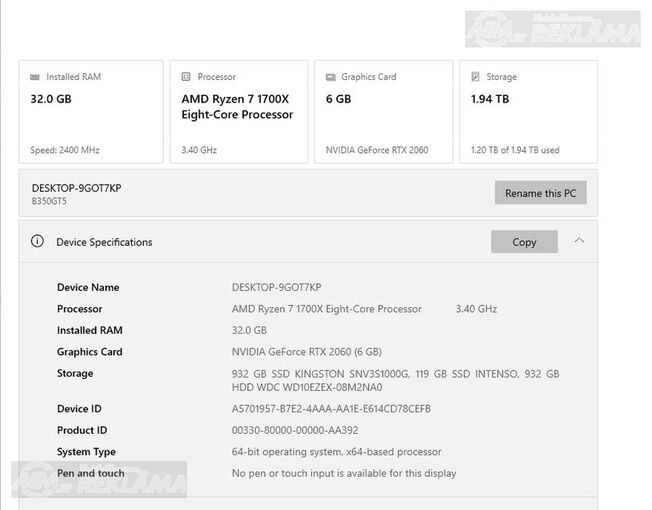Click the B350GT5 model label

click(x=49, y=201)
